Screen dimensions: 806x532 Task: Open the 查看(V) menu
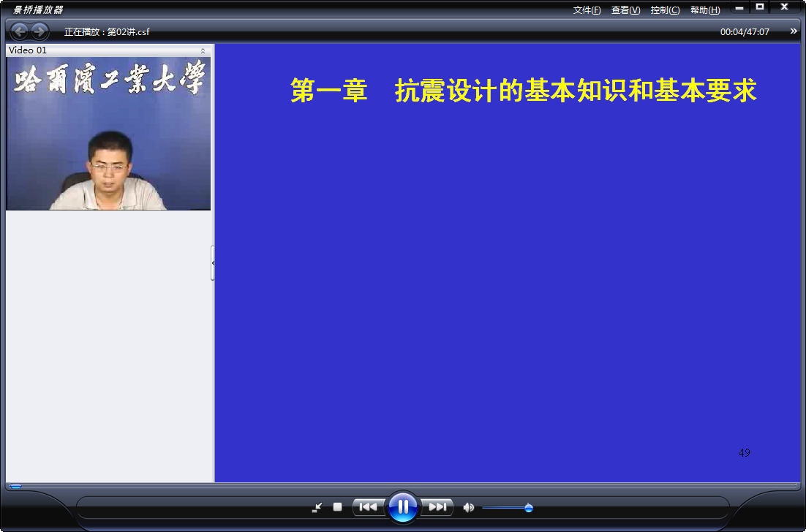[x=625, y=10]
